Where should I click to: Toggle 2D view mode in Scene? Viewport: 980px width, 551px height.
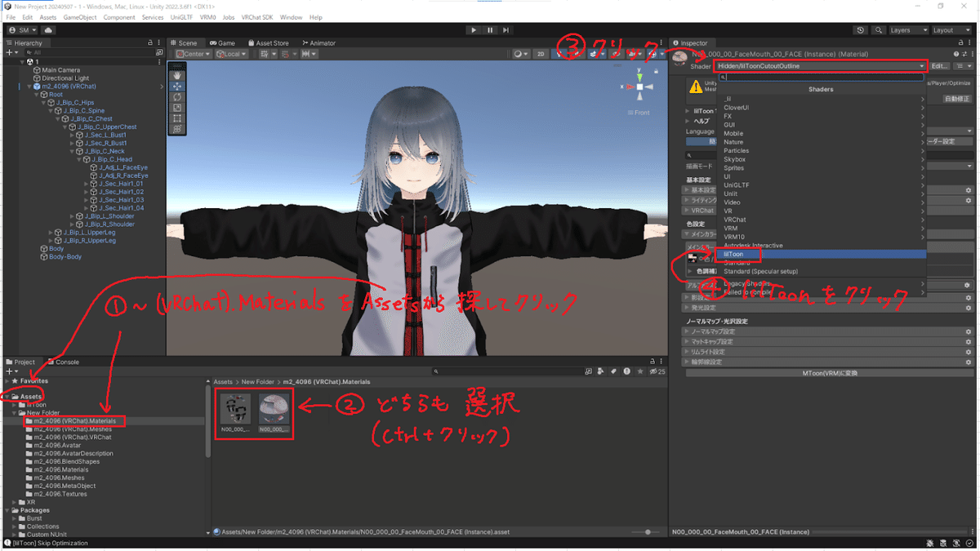(x=541, y=54)
